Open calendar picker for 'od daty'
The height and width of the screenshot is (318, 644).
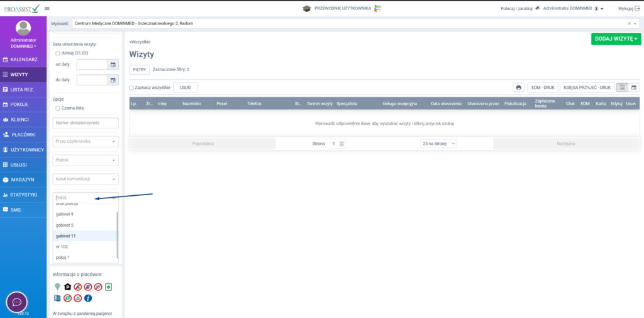tap(113, 64)
